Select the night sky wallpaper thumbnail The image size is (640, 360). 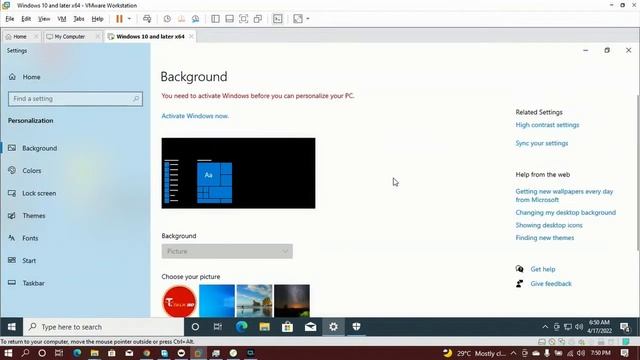point(292,301)
